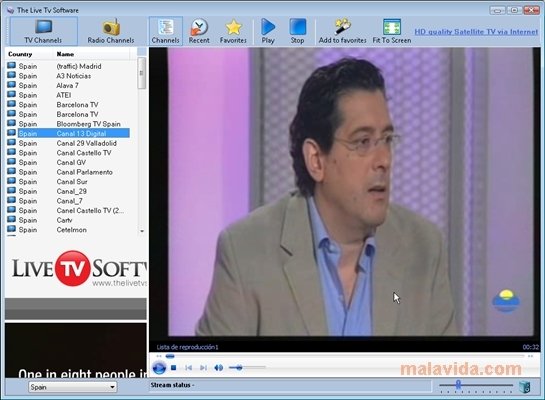
Task: Click Fit To Screen icon
Action: coord(392,31)
